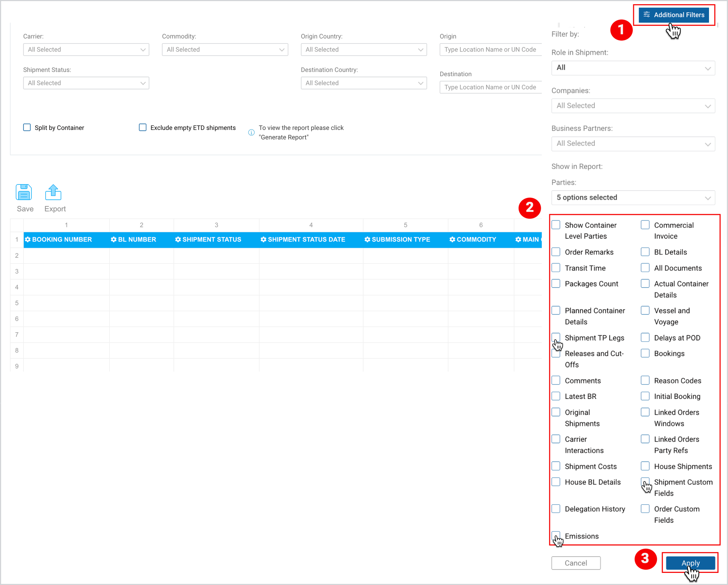
Task: Click gear icon on SUBMISSION TYPE column
Action: (367, 239)
